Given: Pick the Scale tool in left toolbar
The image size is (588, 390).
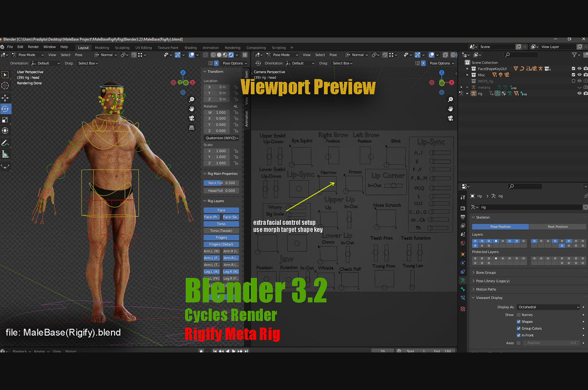Looking at the screenshot, I should point(5,120).
